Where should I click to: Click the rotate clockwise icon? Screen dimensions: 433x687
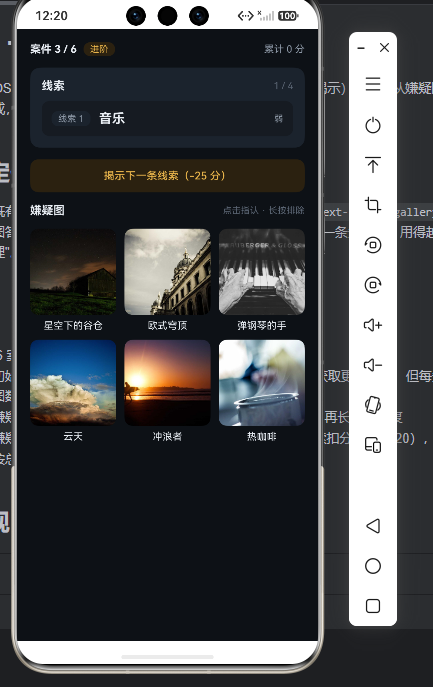pos(373,285)
